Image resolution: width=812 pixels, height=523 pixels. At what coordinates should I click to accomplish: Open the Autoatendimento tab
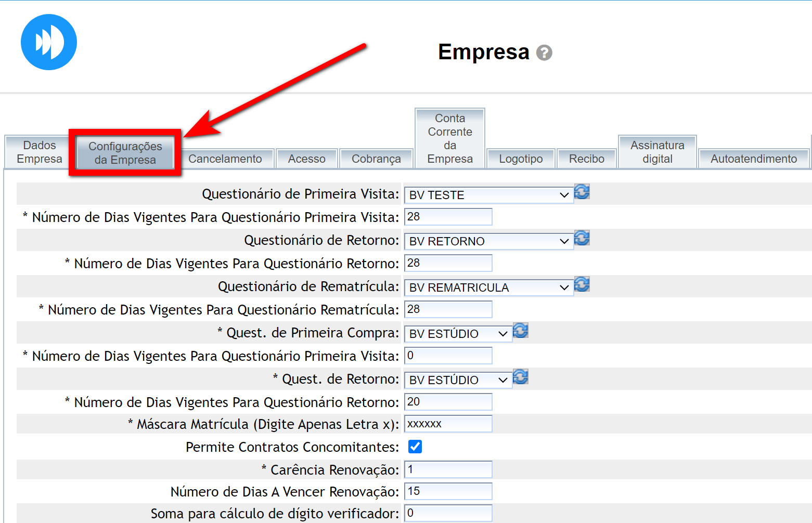click(x=753, y=159)
